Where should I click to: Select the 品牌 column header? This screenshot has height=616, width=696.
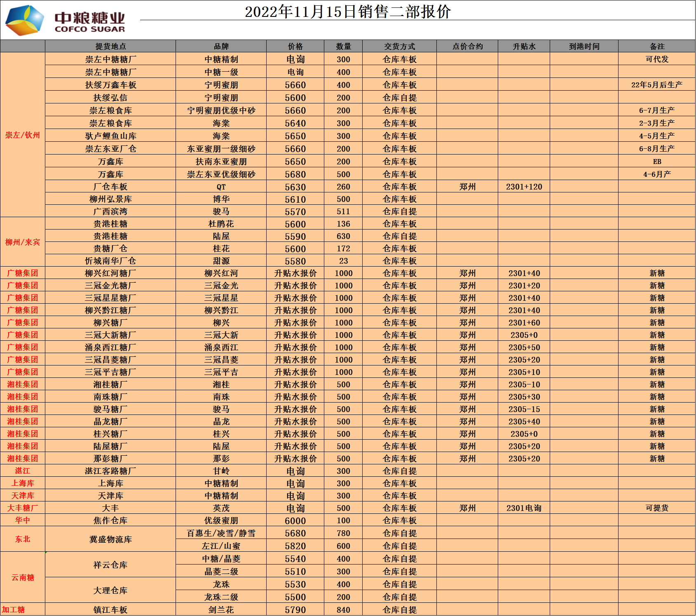pos(221,47)
